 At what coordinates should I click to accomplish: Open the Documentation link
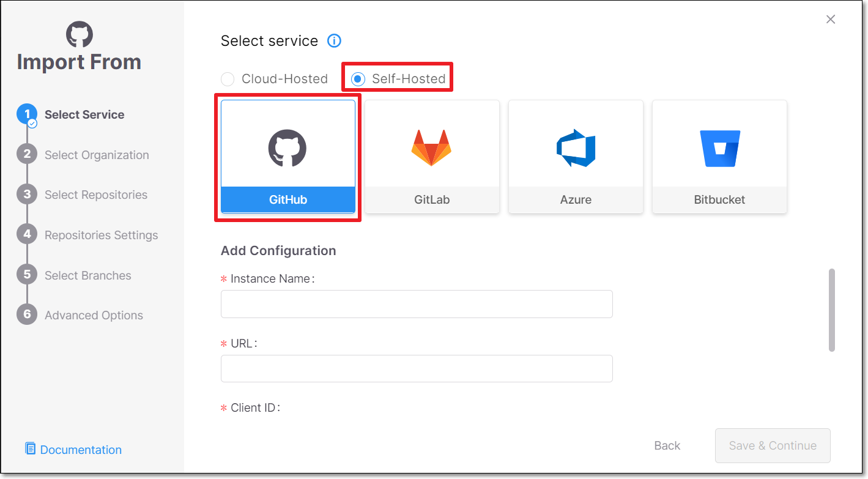[81, 450]
